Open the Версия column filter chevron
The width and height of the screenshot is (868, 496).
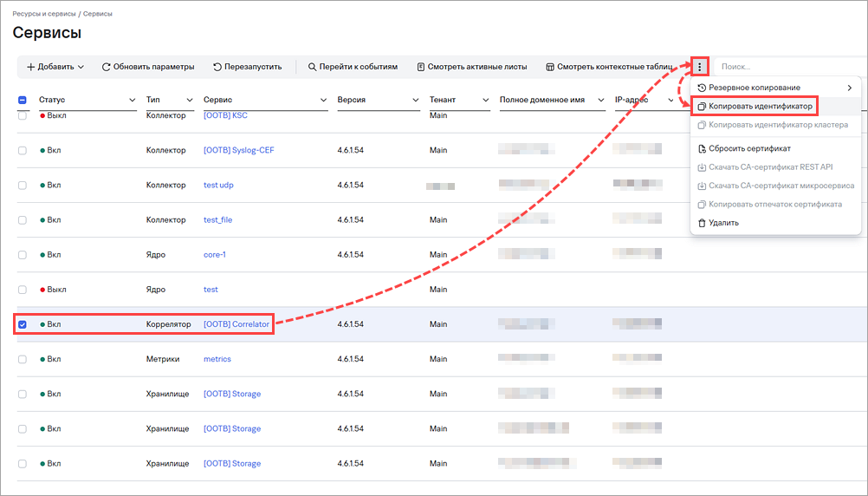[415, 100]
